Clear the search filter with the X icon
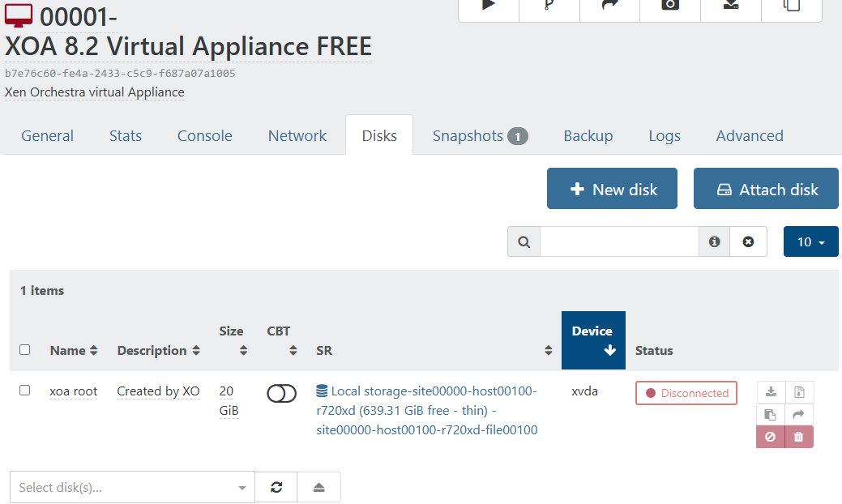842x504 pixels. coord(748,241)
